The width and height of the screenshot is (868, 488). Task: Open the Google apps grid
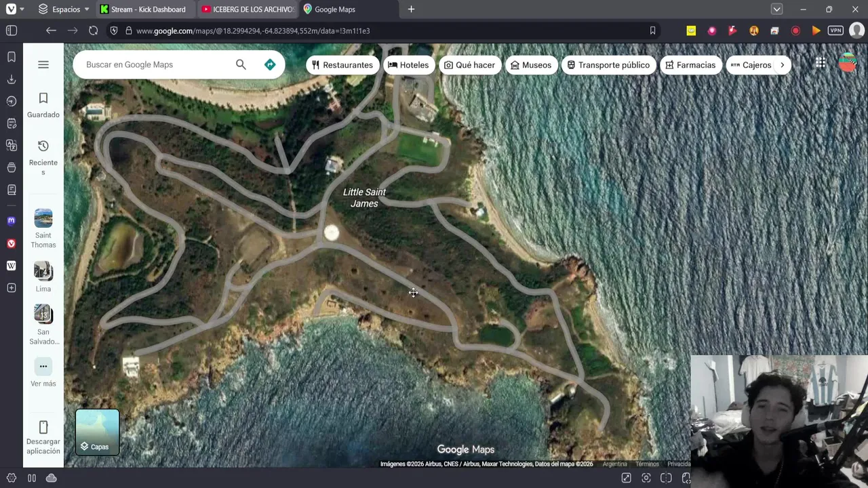point(821,63)
